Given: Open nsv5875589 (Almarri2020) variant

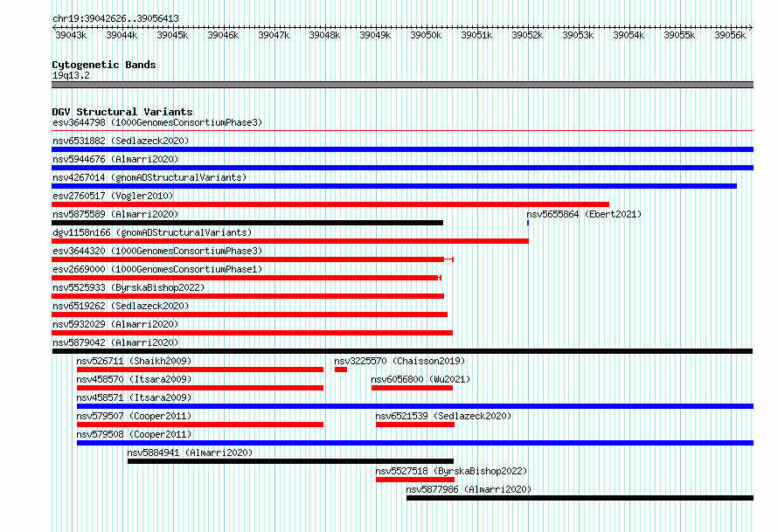Looking at the screenshot, I should (x=115, y=214).
